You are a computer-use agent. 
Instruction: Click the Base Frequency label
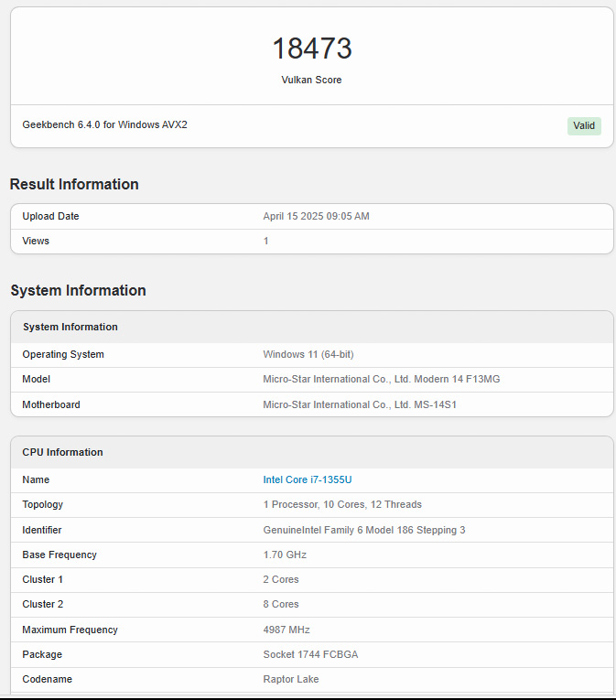point(59,555)
